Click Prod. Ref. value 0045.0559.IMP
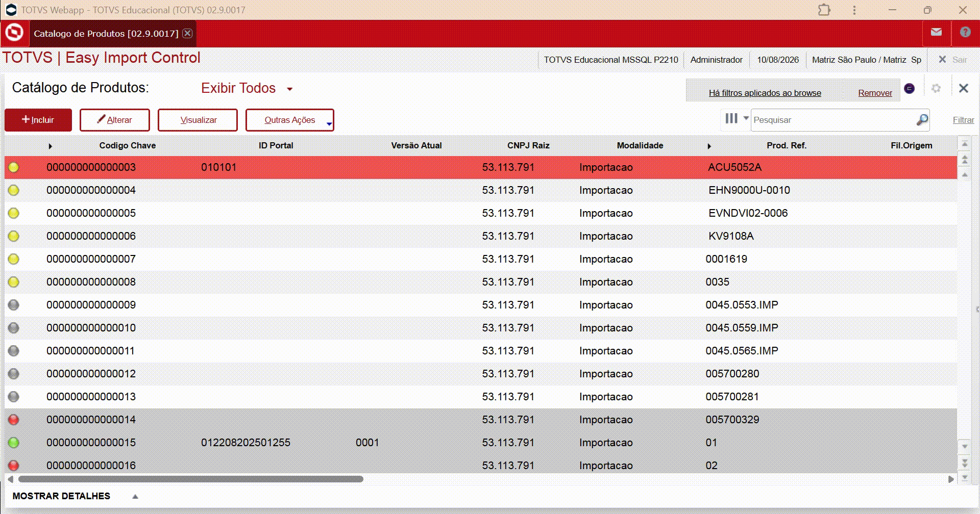 742,328
